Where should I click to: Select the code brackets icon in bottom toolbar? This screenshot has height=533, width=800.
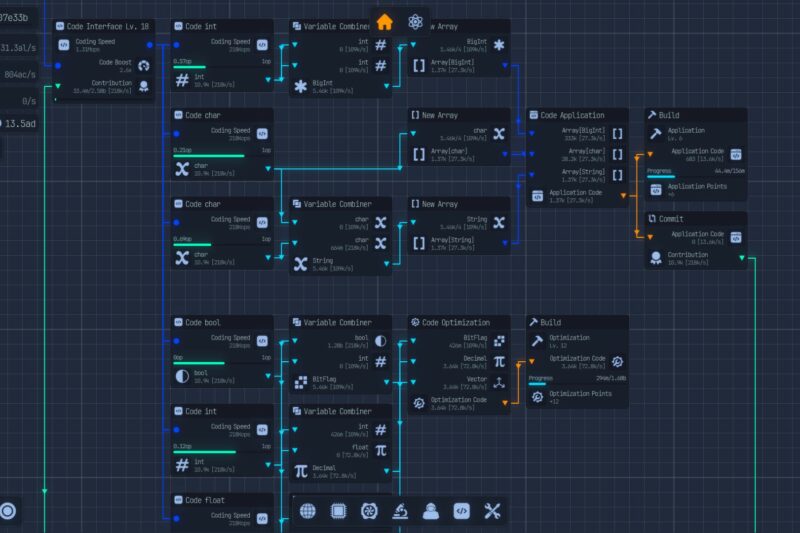(461, 511)
